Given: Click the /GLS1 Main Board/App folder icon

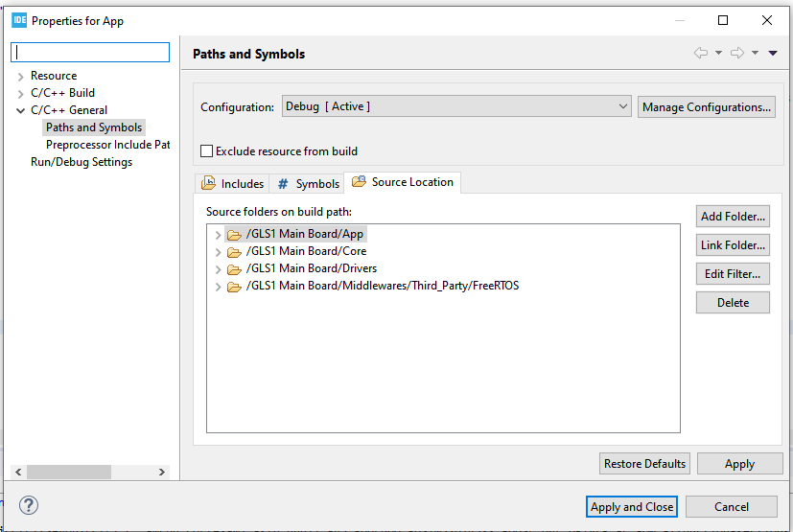Looking at the screenshot, I should tap(234, 234).
